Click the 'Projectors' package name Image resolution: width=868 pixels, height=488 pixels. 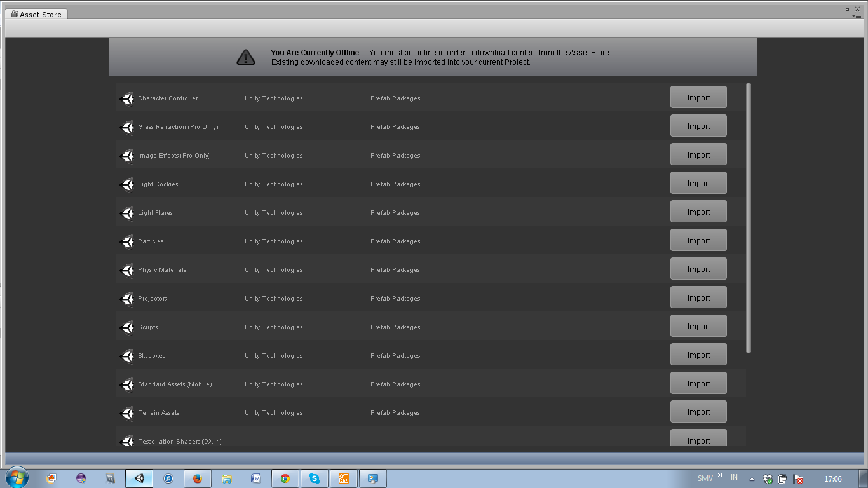click(153, 299)
